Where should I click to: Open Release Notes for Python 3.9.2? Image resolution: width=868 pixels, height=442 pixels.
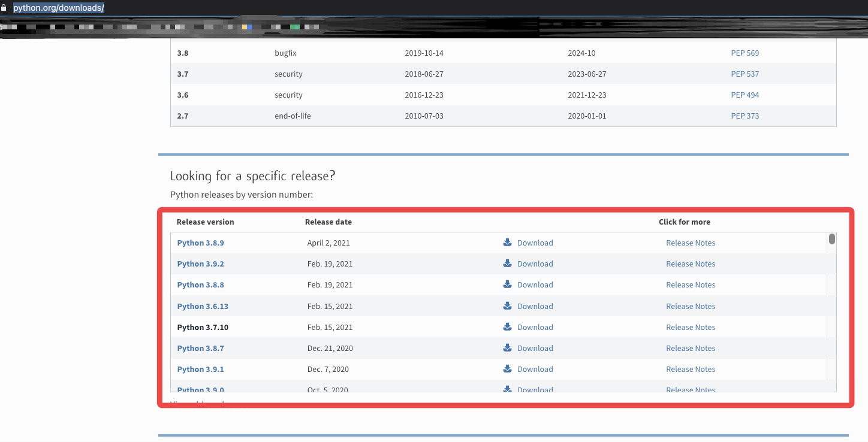[691, 264]
